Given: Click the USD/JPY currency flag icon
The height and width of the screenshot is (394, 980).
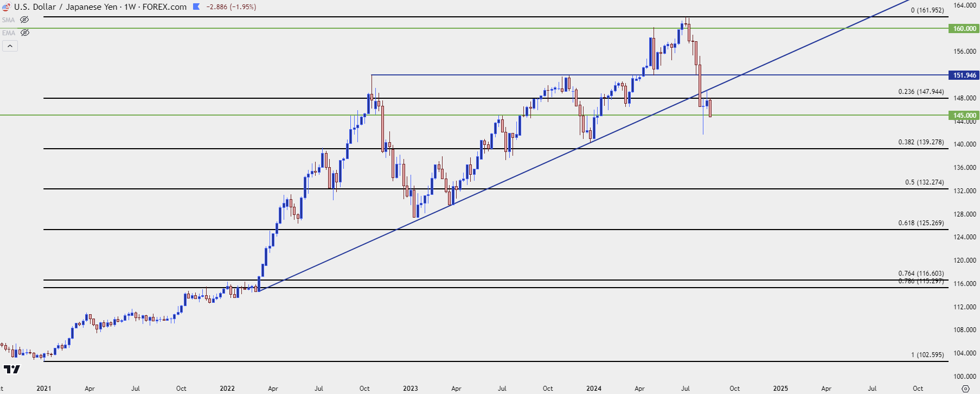Looking at the screenshot, I should 5,7.
